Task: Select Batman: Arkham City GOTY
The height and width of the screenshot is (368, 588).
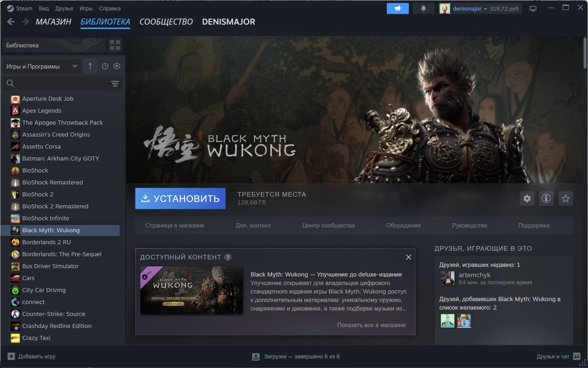Action: 61,158
